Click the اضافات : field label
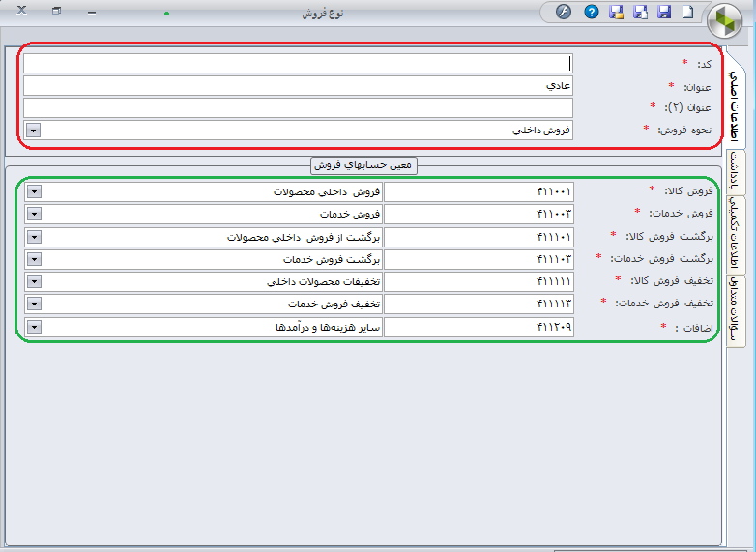 point(694,328)
